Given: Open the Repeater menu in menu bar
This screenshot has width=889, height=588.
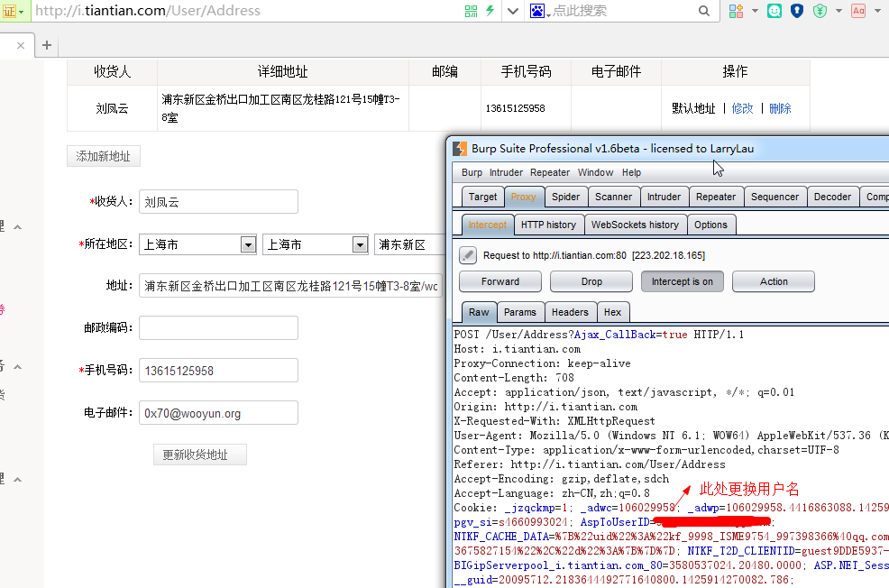Looking at the screenshot, I should click(550, 172).
